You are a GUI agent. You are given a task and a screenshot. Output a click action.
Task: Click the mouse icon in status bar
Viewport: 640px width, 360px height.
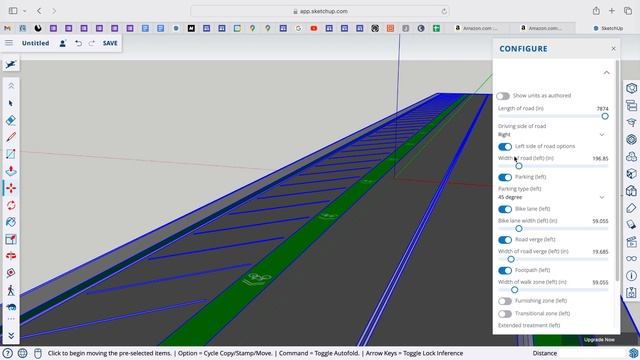[x=38, y=353]
